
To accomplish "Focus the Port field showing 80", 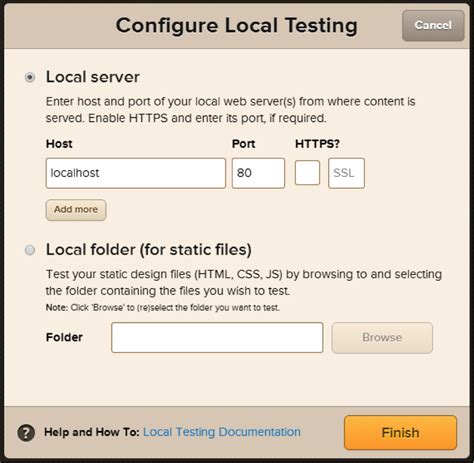I will (x=258, y=173).
